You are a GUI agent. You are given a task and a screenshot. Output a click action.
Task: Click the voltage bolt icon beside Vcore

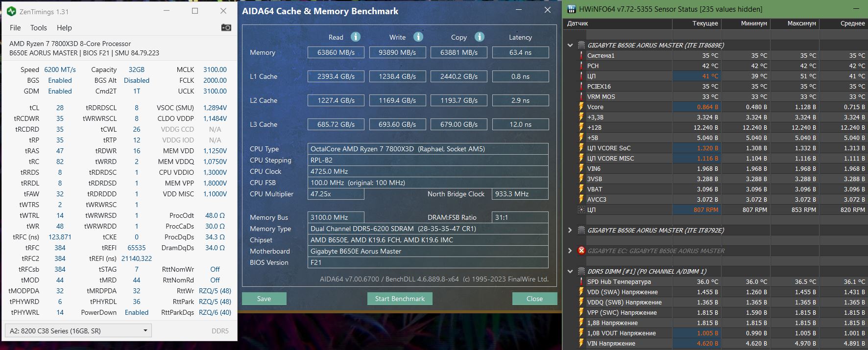[x=581, y=107]
